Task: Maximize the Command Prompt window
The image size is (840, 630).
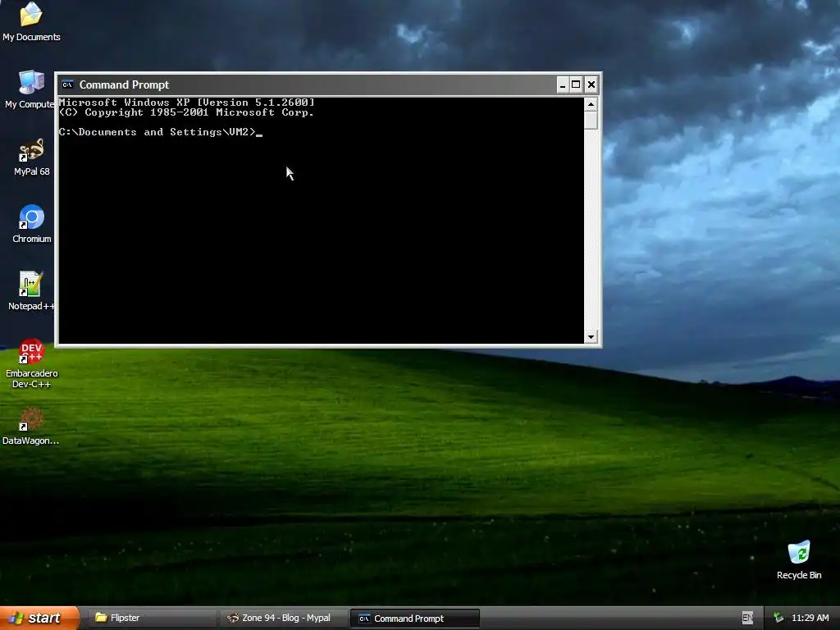Action: coord(577,84)
